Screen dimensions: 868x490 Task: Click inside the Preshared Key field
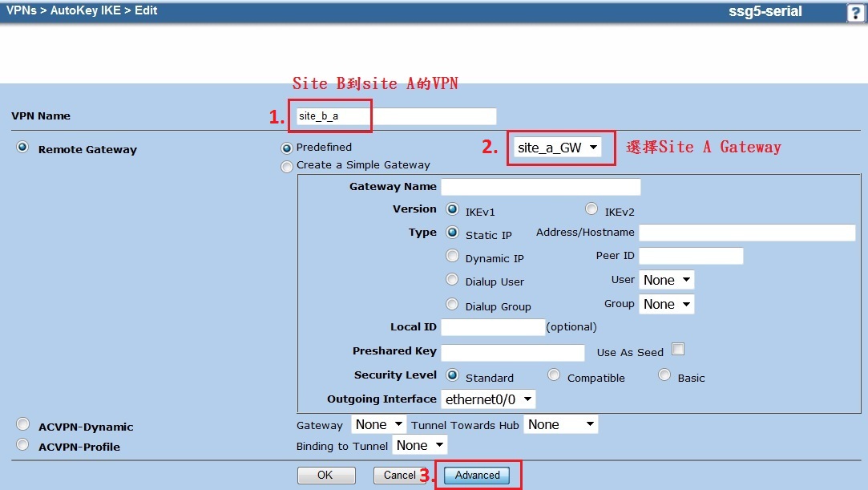[512, 352]
